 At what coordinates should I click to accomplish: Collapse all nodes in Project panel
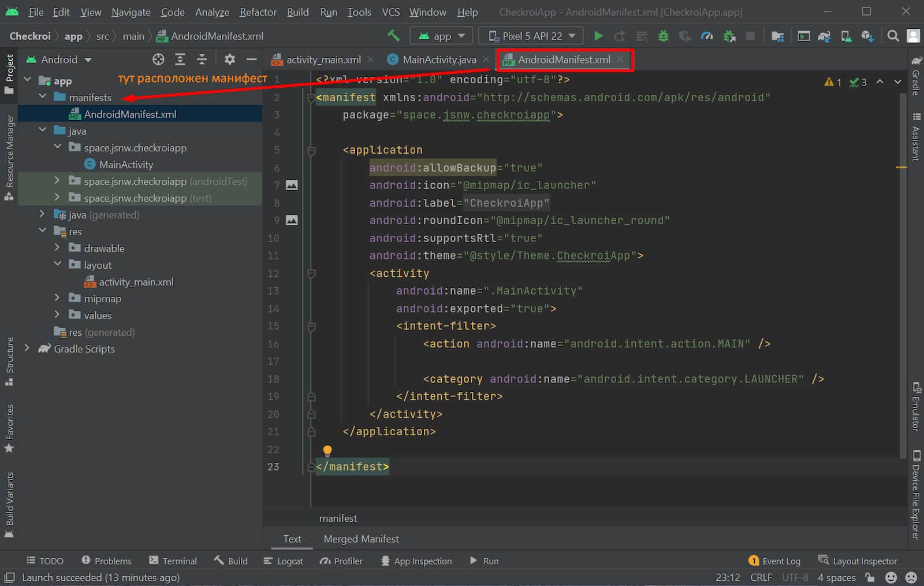[202, 59]
